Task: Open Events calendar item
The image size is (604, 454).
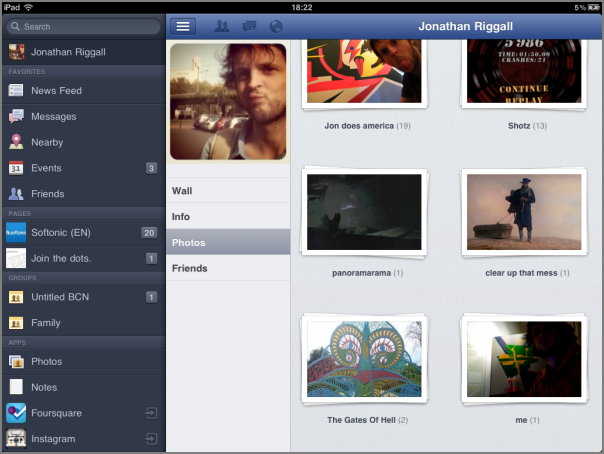Action: 84,168
